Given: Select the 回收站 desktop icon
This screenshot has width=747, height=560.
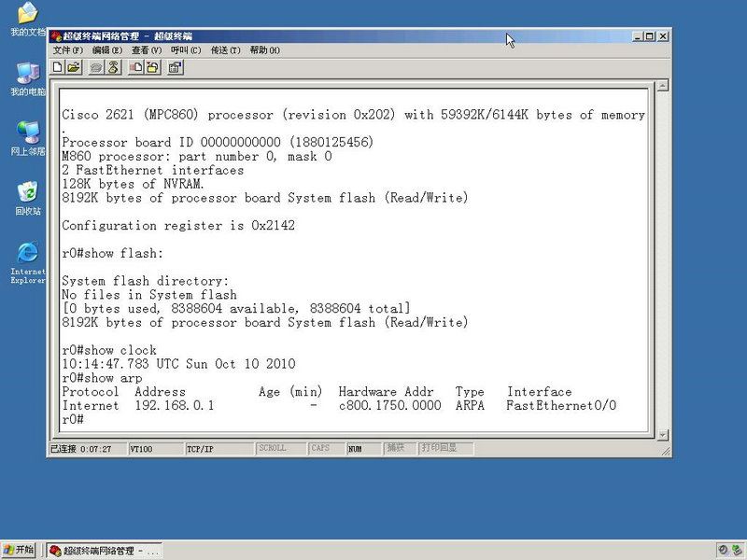Looking at the screenshot, I should click(28, 198).
